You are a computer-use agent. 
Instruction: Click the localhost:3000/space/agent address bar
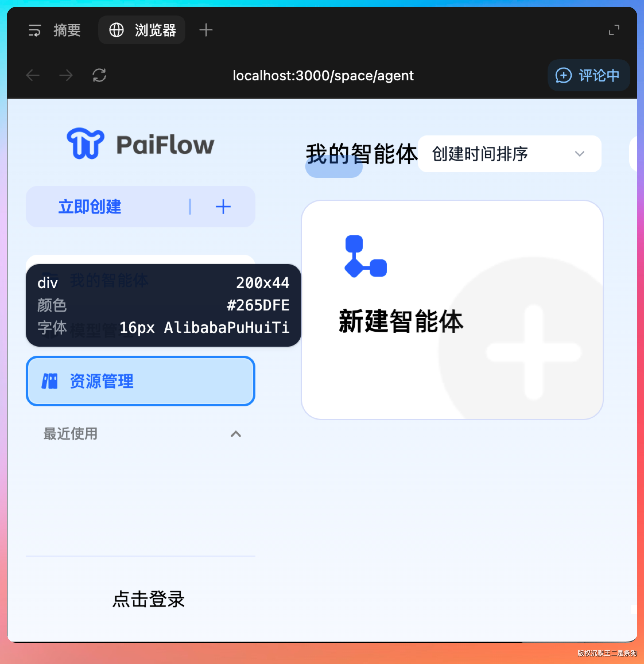[323, 75]
